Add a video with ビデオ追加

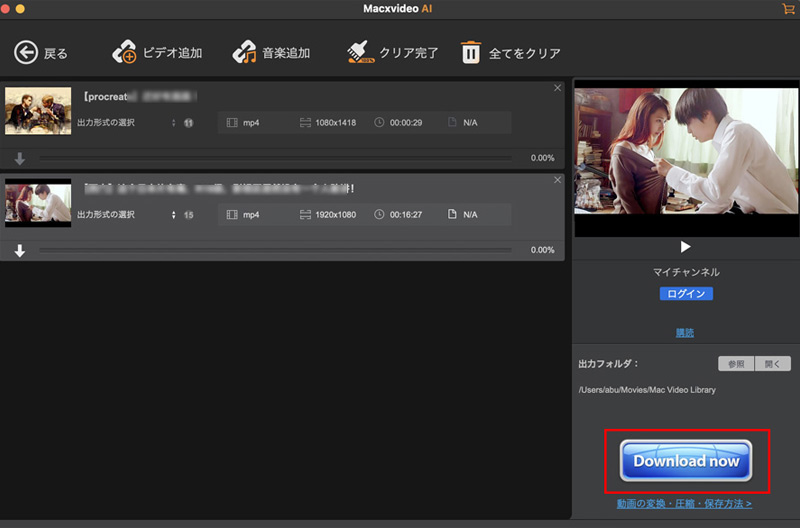click(157, 53)
